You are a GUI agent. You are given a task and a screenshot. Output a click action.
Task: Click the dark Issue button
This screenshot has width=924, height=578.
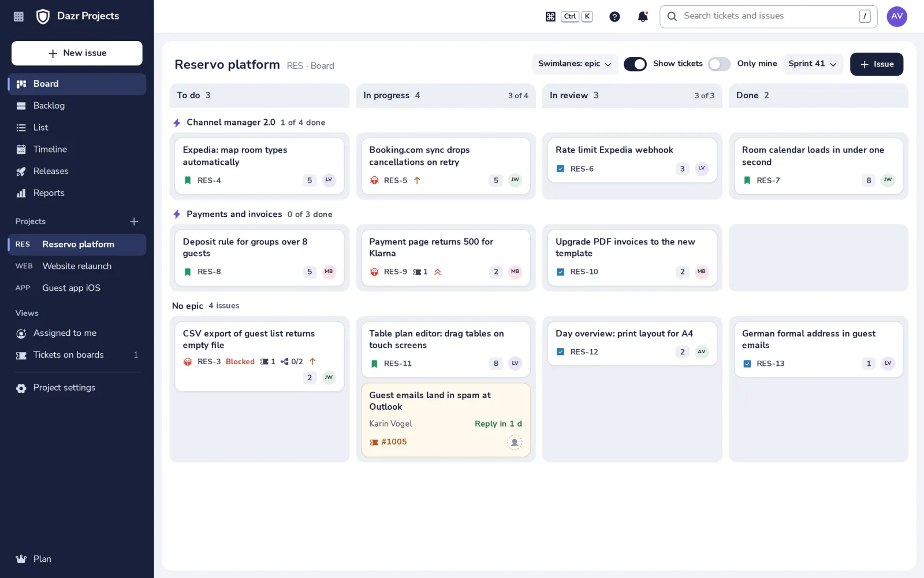877,64
